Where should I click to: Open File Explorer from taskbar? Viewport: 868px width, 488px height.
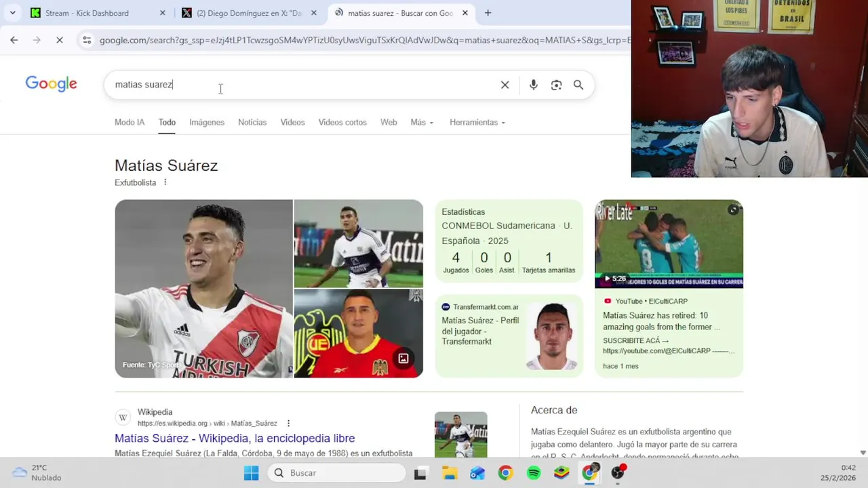449,473
